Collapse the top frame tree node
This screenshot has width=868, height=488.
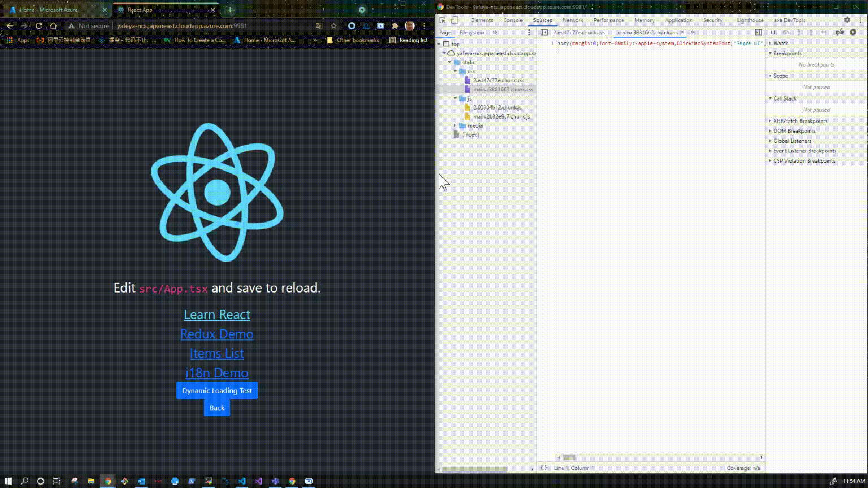440,44
